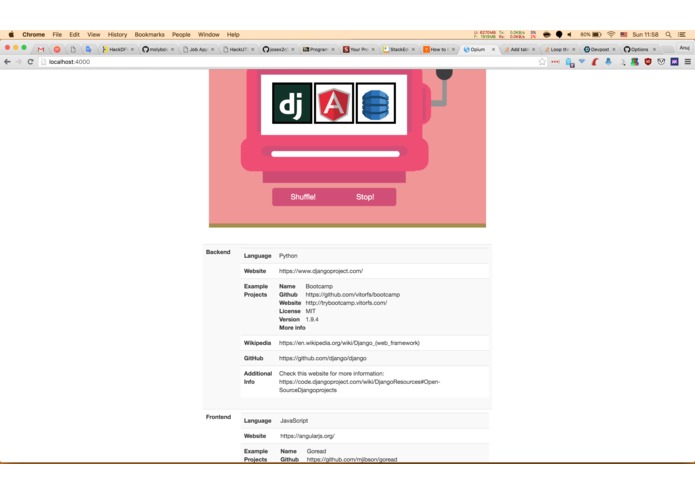This screenshot has height=494, width=695.
Task: Click the battery status icon
Action: click(591, 35)
